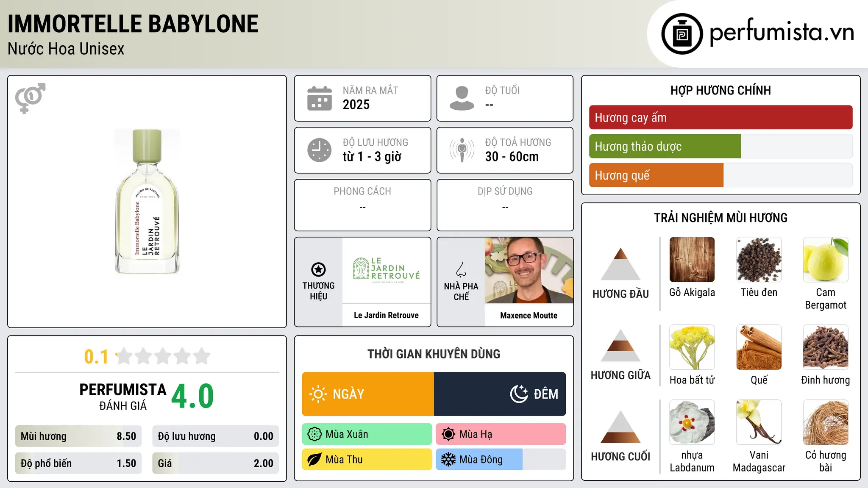Click the Mùa Xuân season bar
868x488 pixels.
tap(367, 434)
